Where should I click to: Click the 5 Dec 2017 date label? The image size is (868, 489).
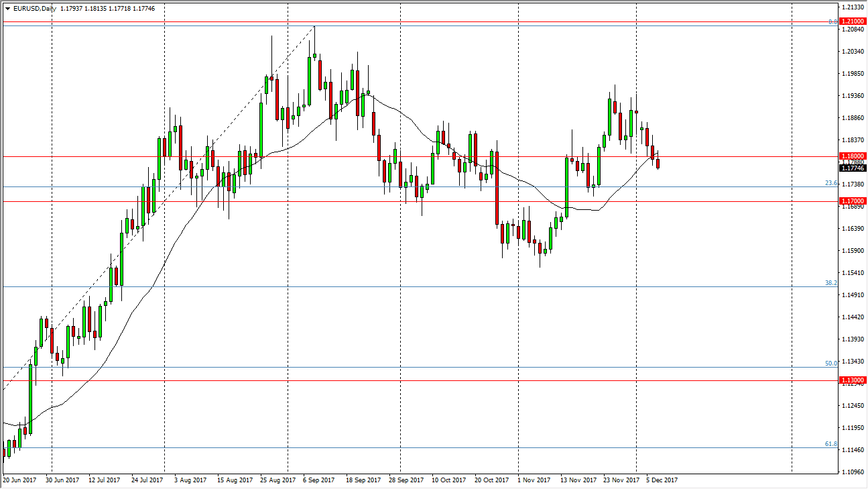click(660, 480)
